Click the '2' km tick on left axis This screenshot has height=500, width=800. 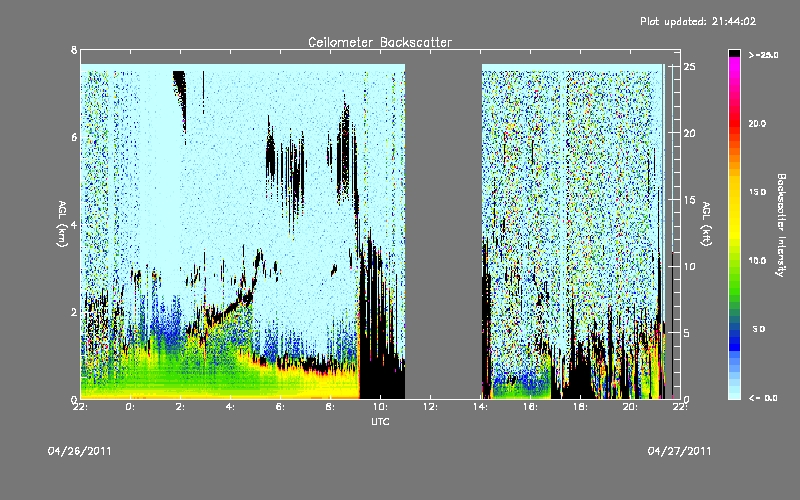[x=74, y=312]
